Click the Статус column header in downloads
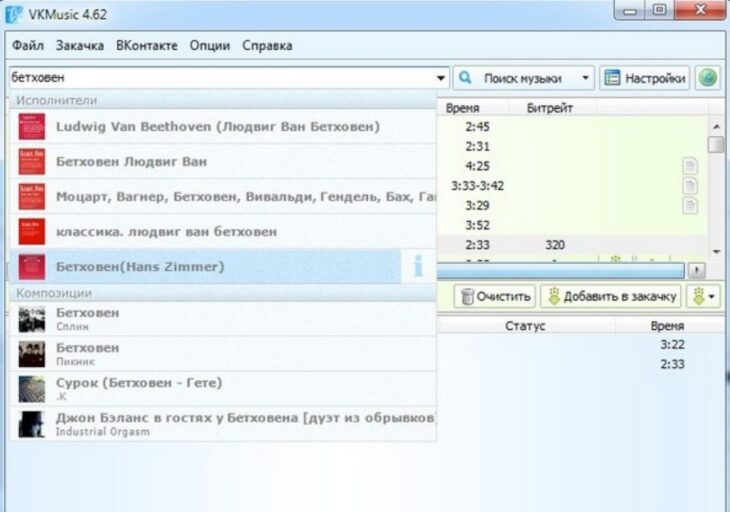This screenshot has height=512, width=730. [x=525, y=326]
